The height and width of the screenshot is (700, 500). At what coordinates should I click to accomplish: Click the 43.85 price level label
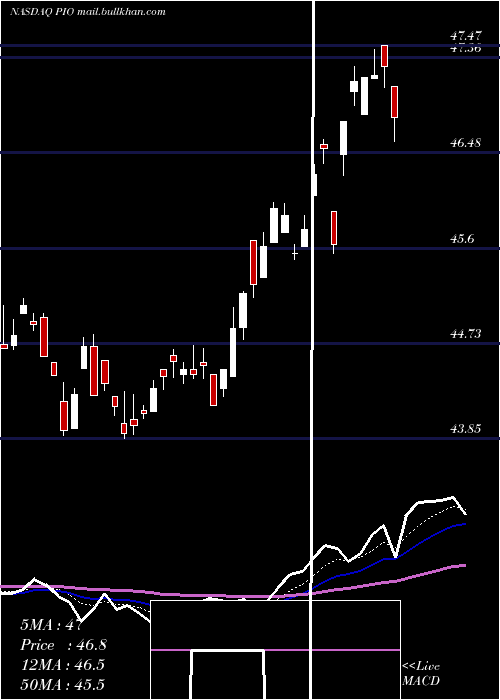coord(466,429)
